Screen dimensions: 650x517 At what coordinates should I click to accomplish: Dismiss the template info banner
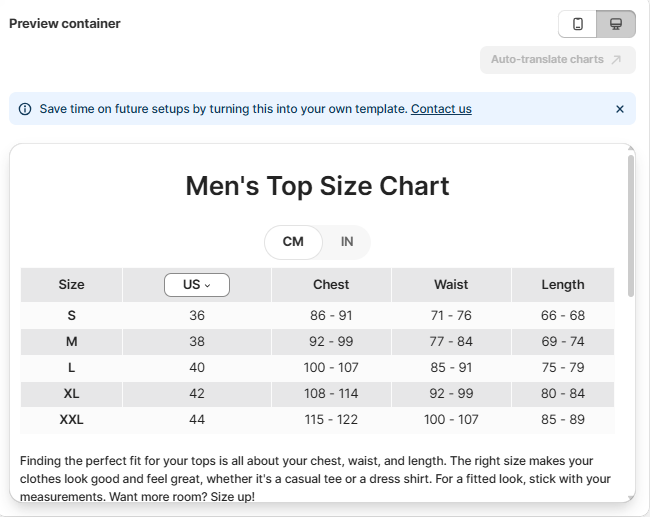coord(620,109)
